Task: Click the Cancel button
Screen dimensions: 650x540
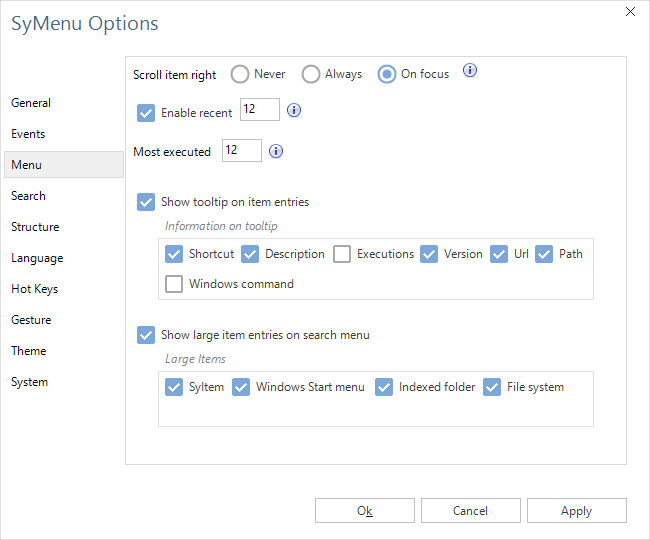Action: 471,511
